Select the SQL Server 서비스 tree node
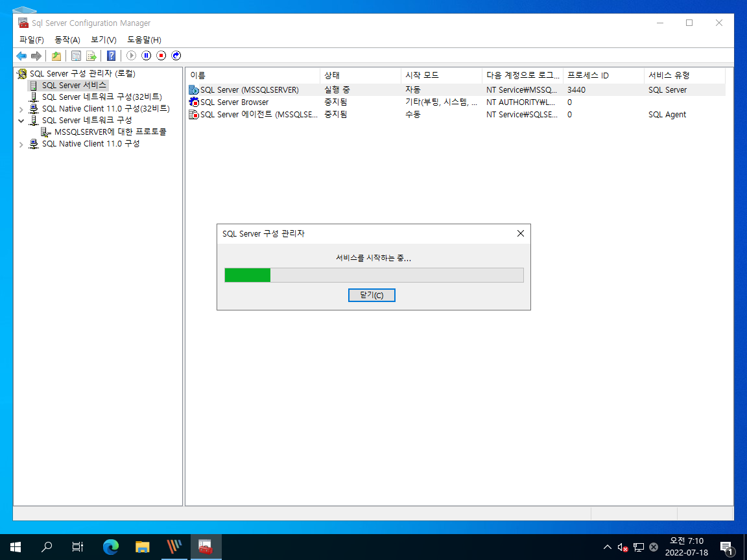 click(74, 86)
